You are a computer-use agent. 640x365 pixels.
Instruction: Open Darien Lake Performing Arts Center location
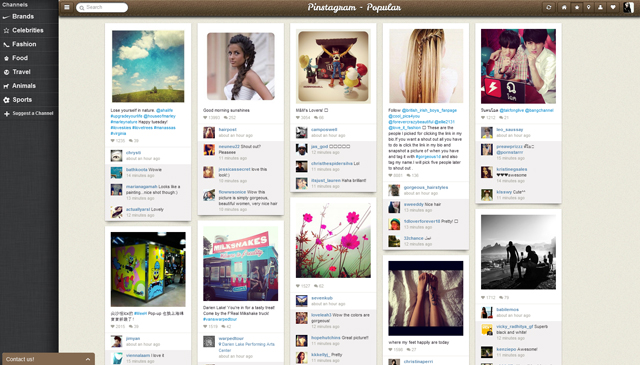(x=247, y=347)
